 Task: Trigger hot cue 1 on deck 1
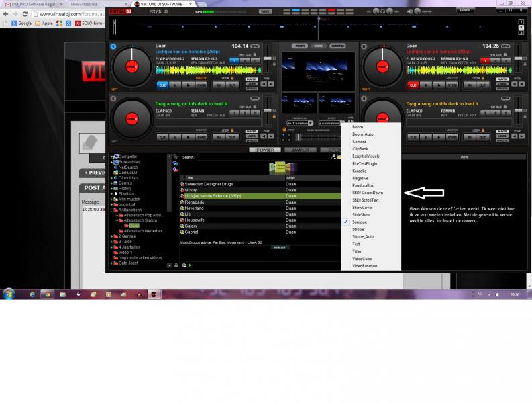pos(234,61)
